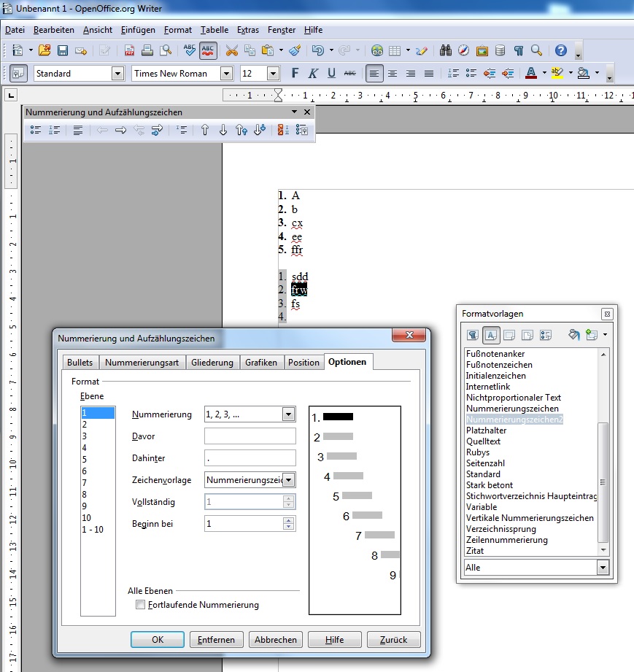This screenshot has width=634, height=672.
Task: Toggle underline formatting button
Action: [x=331, y=73]
